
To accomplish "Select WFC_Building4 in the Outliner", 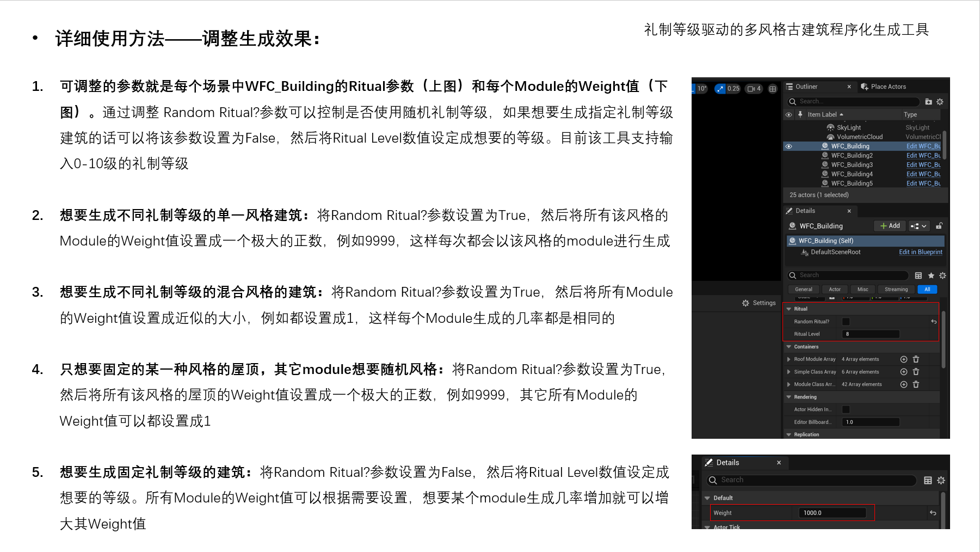I will coord(852,174).
